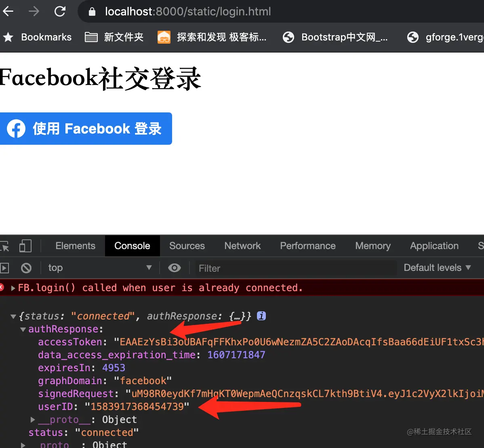Click the graphDomain "facebook" value
Screen dimensions: 484x448
(x=143, y=380)
